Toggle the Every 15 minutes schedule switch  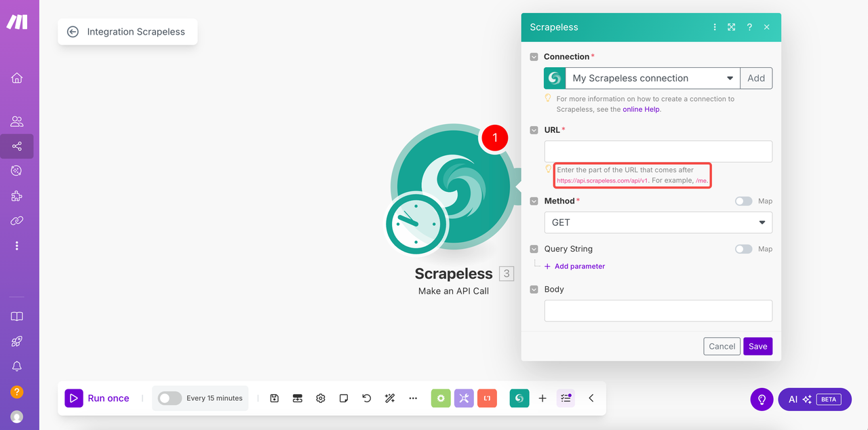point(170,398)
